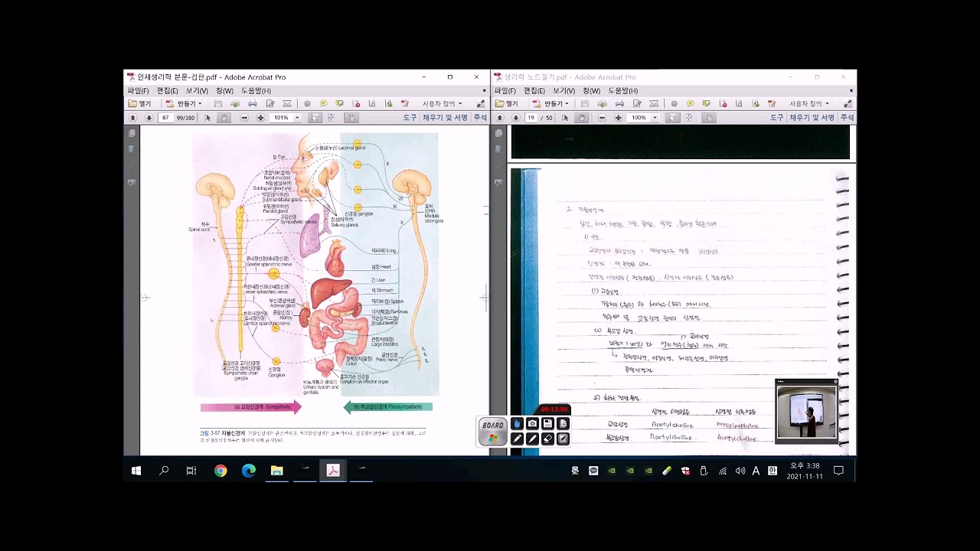Click the save disk icon on BOARD toolbar
The height and width of the screenshot is (551, 980).
point(547,423)
